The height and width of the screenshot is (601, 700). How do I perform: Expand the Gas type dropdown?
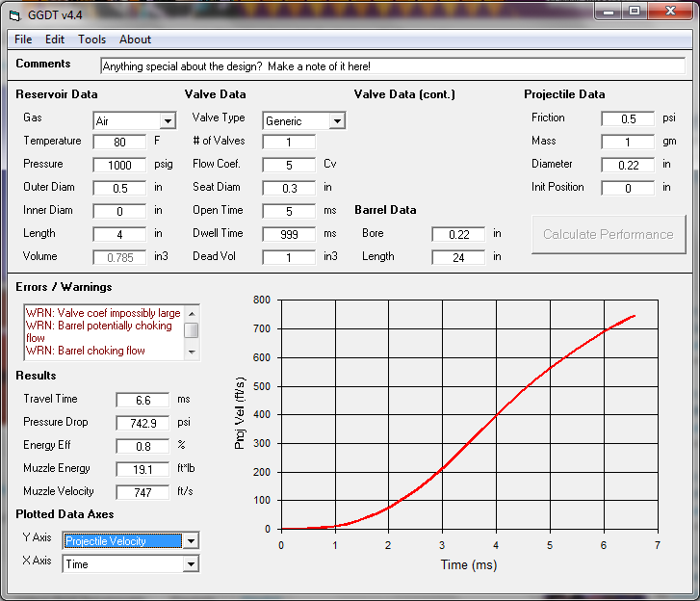click(168, 121)
